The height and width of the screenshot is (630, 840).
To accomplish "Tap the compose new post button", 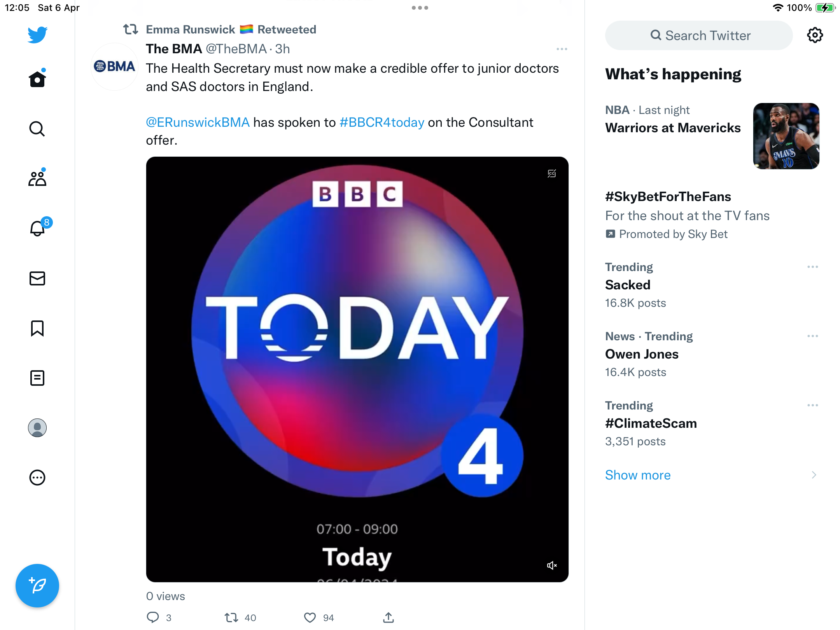I will tap(37, 586).
